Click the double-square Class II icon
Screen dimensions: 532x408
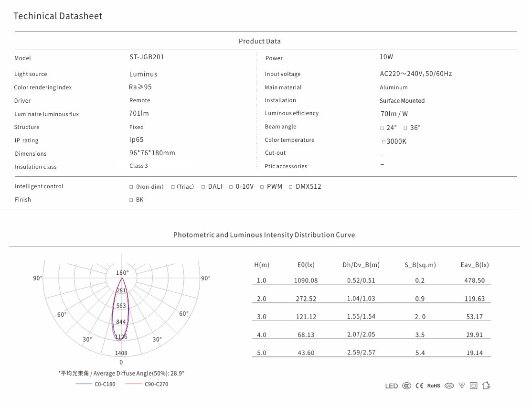pos(474,386)
